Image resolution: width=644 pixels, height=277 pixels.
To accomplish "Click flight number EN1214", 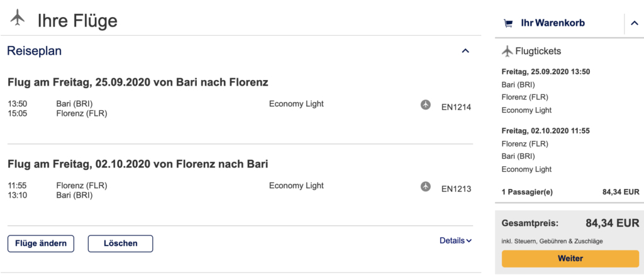I will [x=456, y=107].
